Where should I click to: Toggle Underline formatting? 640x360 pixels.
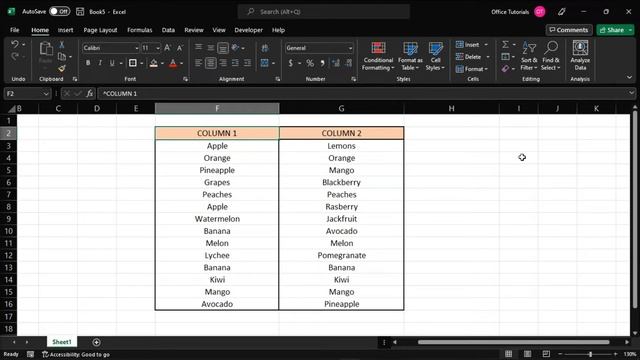112,63
